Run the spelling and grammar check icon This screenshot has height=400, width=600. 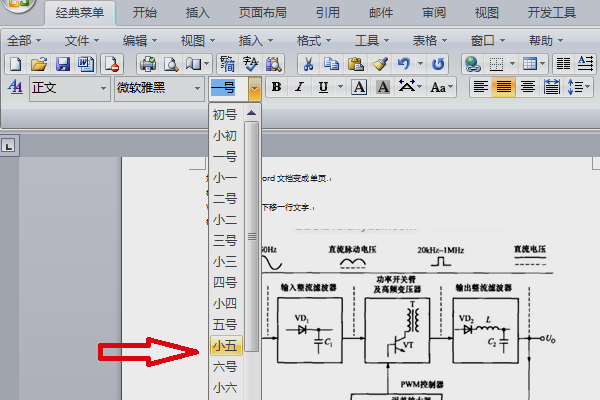[251, 64]
